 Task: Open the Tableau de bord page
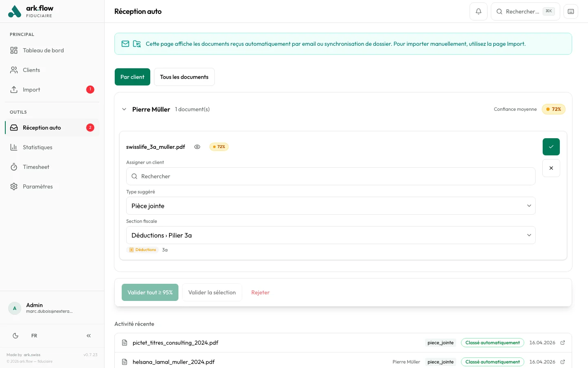tap(43, 50)
